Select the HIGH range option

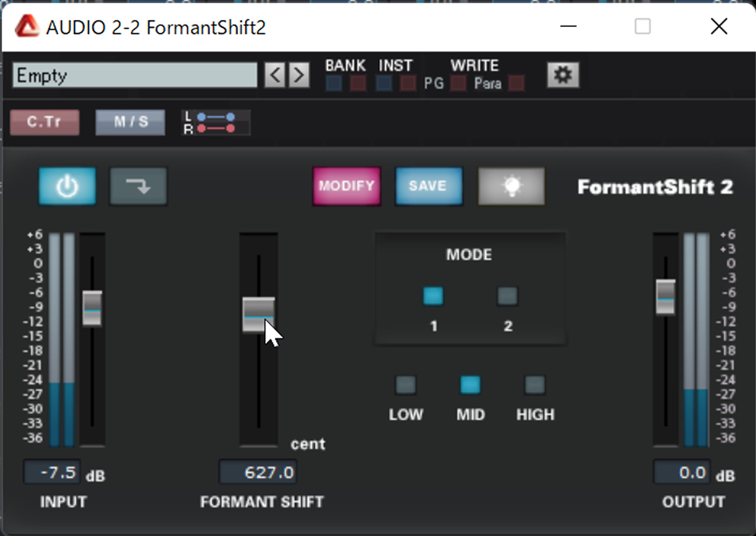[535, 385]
